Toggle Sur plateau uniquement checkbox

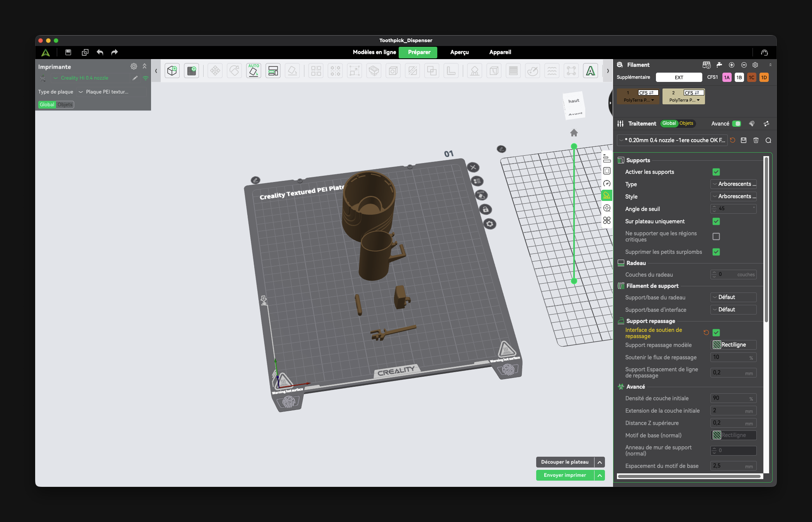tap(716, 221)
